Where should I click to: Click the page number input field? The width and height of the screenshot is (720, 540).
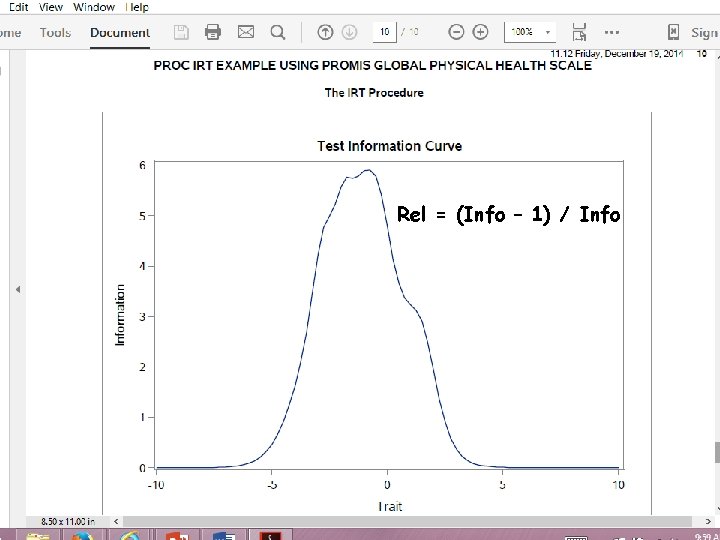pos(385,32)
